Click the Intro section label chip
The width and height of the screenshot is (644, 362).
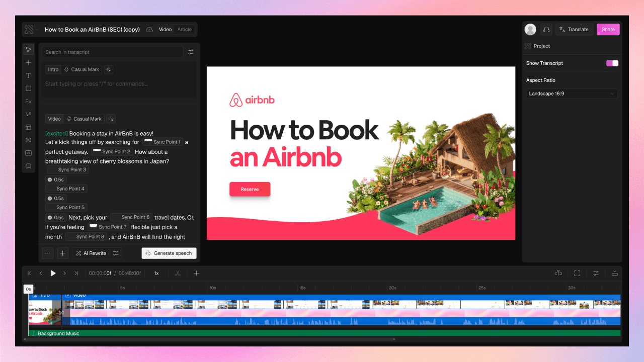coord(53,69)
